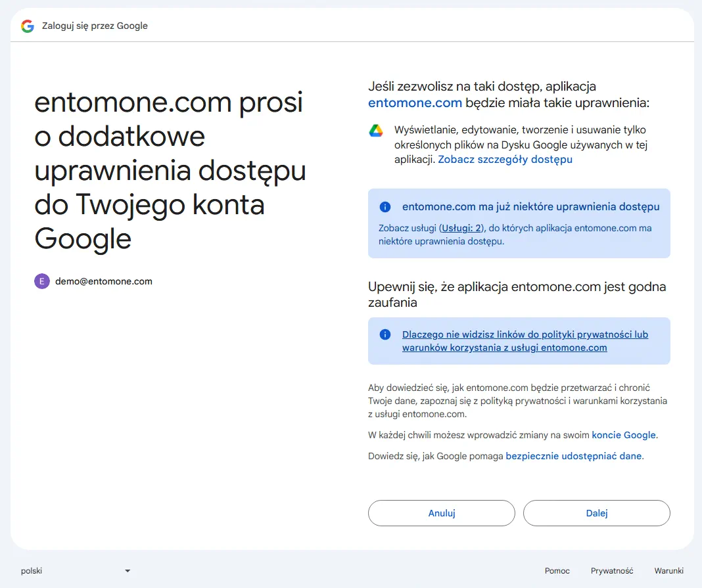Screen dimensions: 702x588
Task: Click the Anuluj button
Action: 442,513
